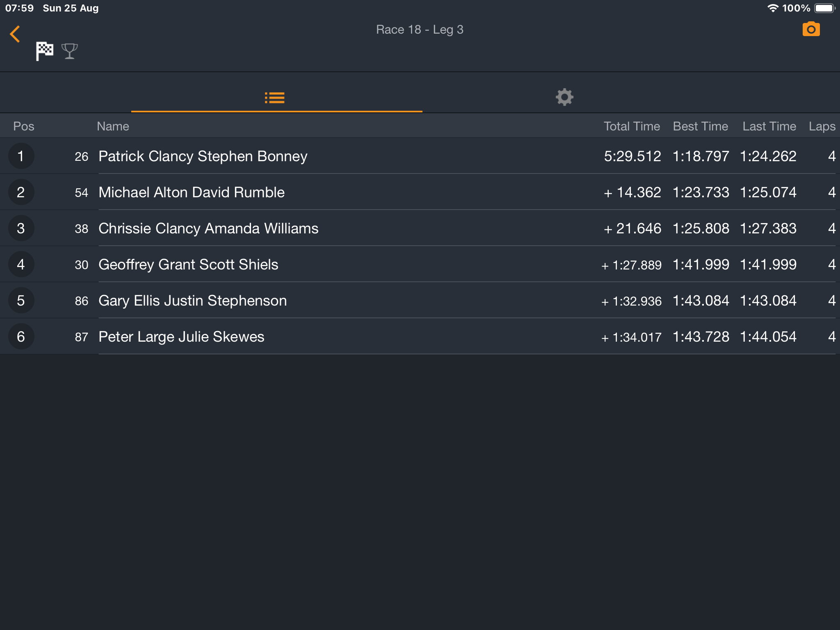840x630 pixels.
Task: Click best time 1:18.797
Action: [x=701, y=156]
